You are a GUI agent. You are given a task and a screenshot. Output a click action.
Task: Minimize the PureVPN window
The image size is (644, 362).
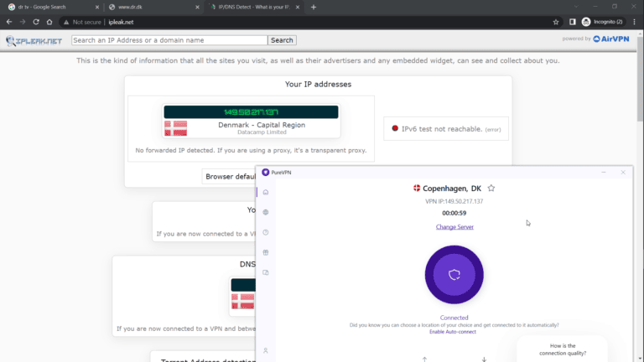[604, 173]
